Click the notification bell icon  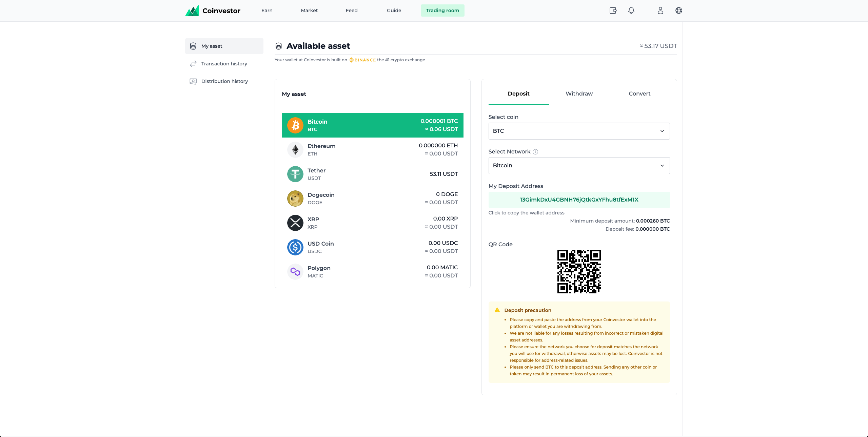(x=631, y=11)
